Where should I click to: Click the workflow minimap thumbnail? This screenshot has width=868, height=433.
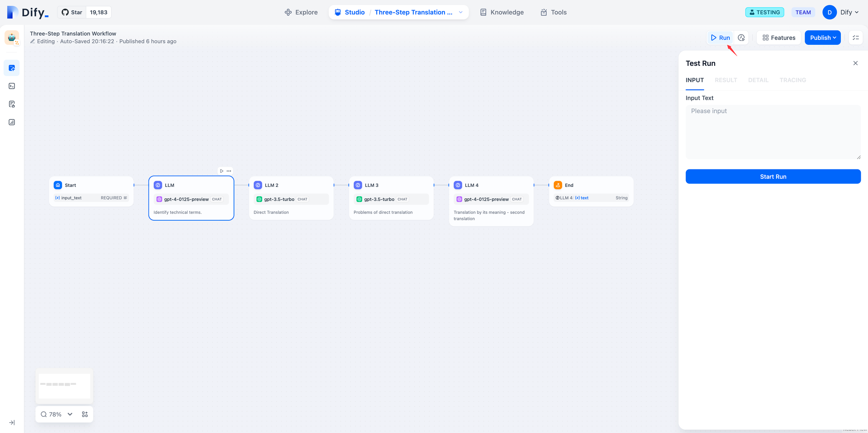coord(64,386)
